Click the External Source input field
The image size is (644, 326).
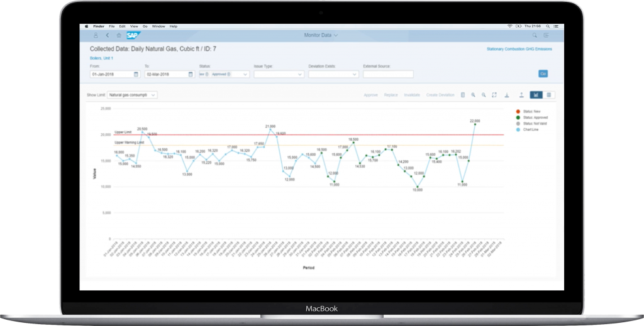click(387, 74)
